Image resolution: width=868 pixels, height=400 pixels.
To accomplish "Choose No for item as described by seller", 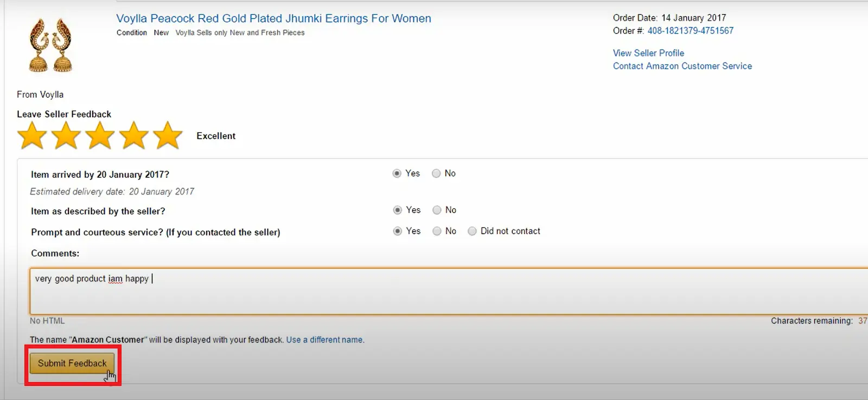I will pyautogui.click(x=437, y=210).
